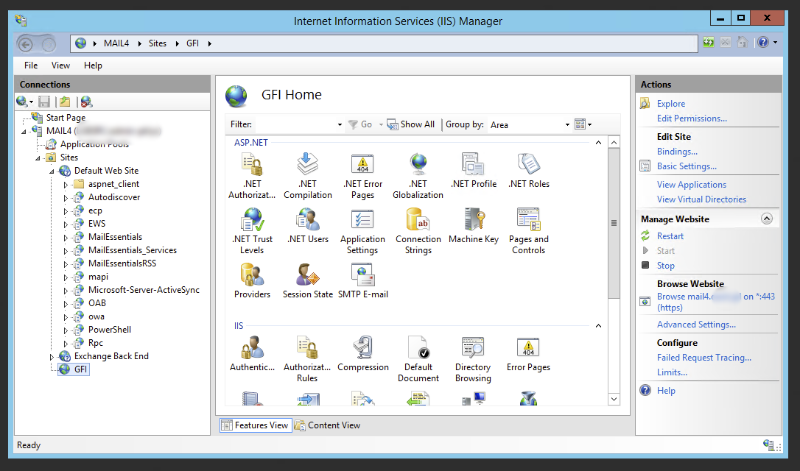Open .NET Globalization feature
800x471 pixels.
tap(418, 176)
